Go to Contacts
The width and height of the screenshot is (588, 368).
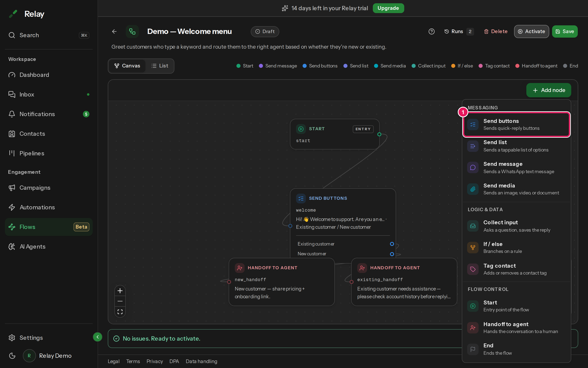click(49, 134)
